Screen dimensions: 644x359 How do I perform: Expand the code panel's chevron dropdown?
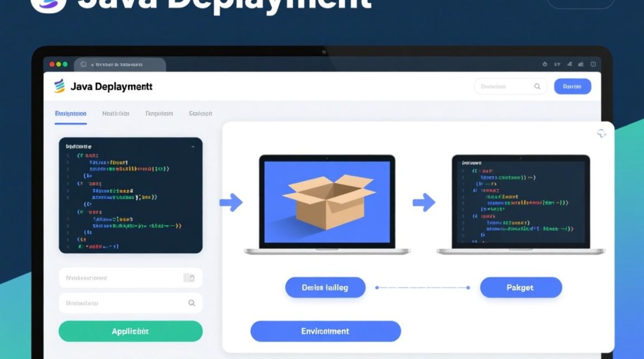click(x=193, y=146)
